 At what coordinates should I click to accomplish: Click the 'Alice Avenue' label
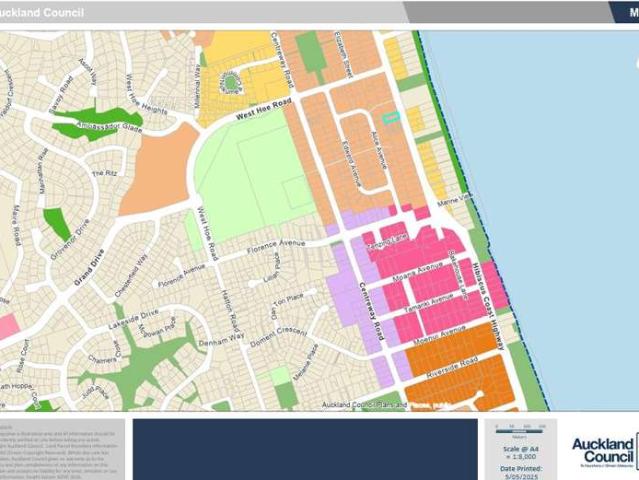[x=378, y=150]
